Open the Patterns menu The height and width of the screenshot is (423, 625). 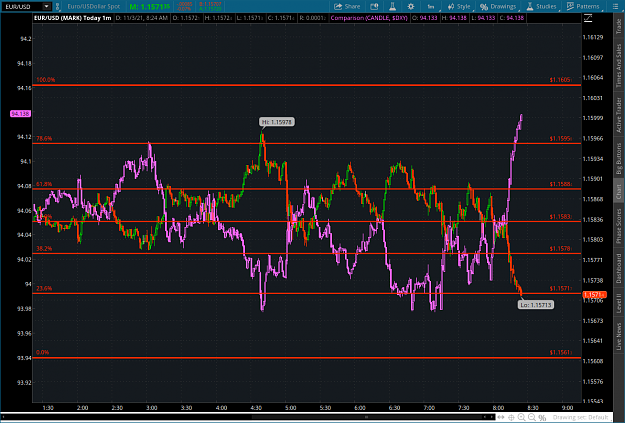pyautogui.click(x=583, y=6)
